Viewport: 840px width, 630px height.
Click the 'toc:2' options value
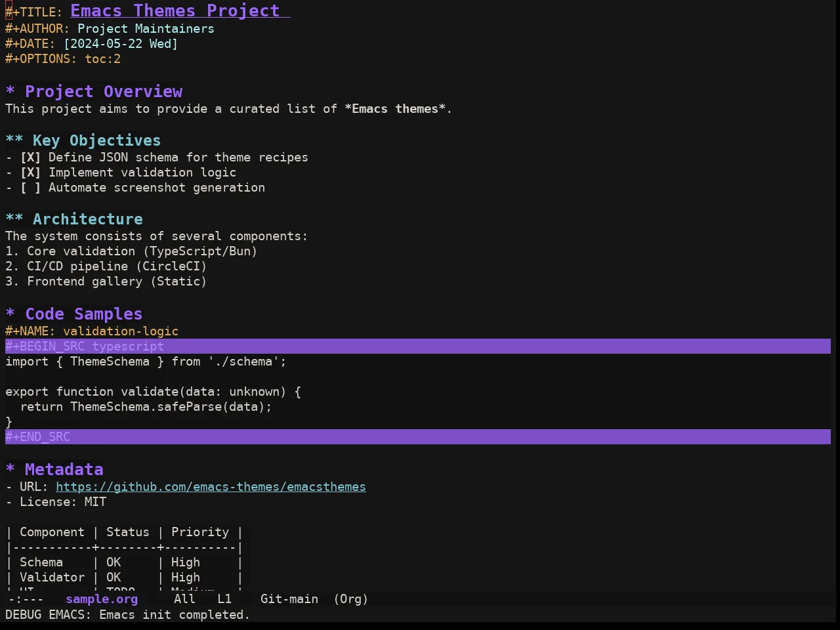pyautogui.click(x=102, y=59)
